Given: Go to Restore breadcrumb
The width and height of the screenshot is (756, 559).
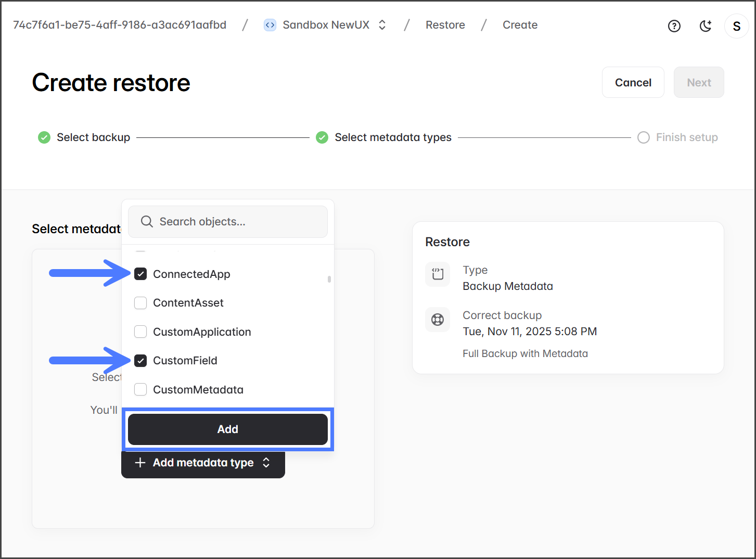Looking at the screenshot, I should click(x=445, y=25).
